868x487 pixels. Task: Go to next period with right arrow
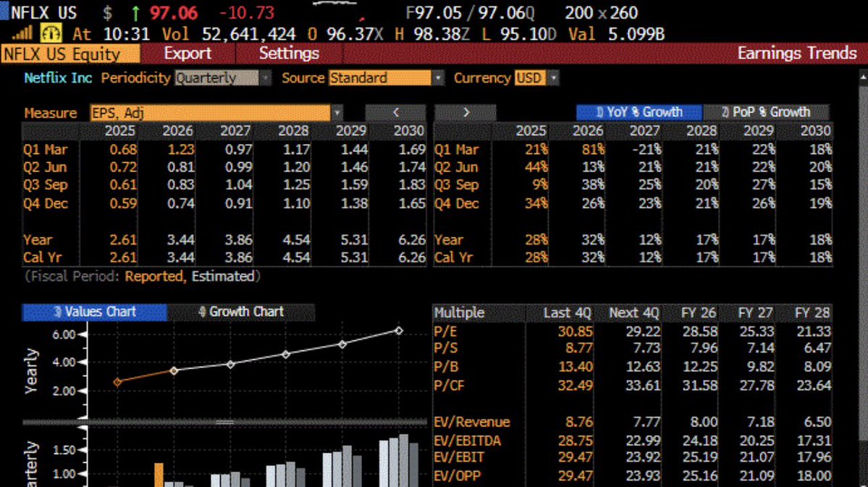[x=466, y=112]
